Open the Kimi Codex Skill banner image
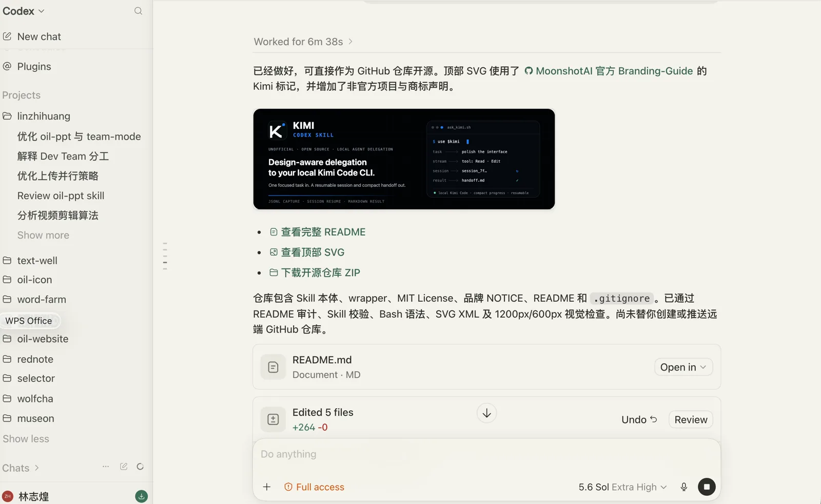The image size is (821, 504). click(404, 159)
